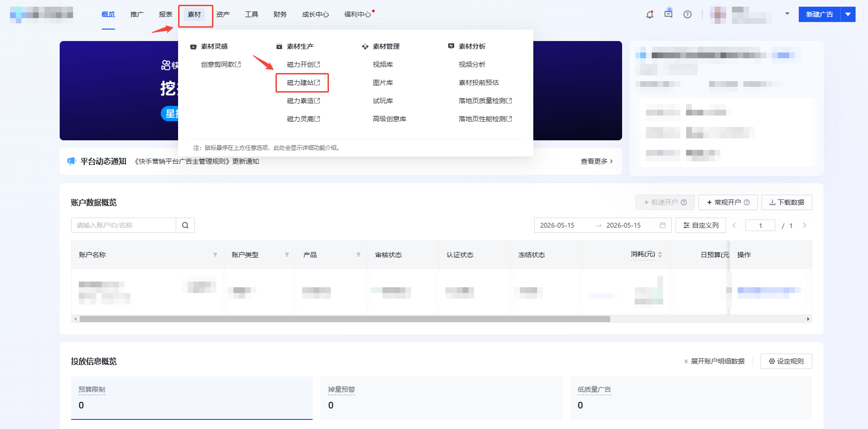Click help icon beside 常规开户
This screenshot has width=868, height=429.
[747, 202]
